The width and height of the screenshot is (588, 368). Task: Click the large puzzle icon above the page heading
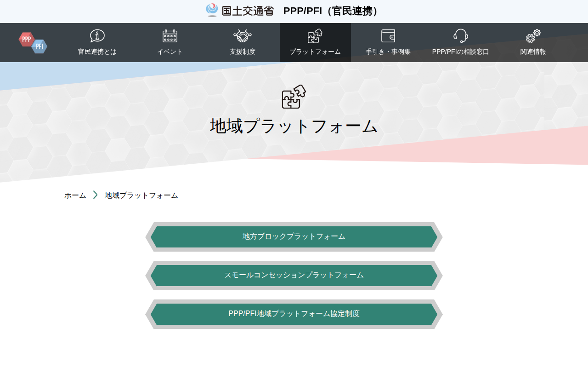click(294, 97)
